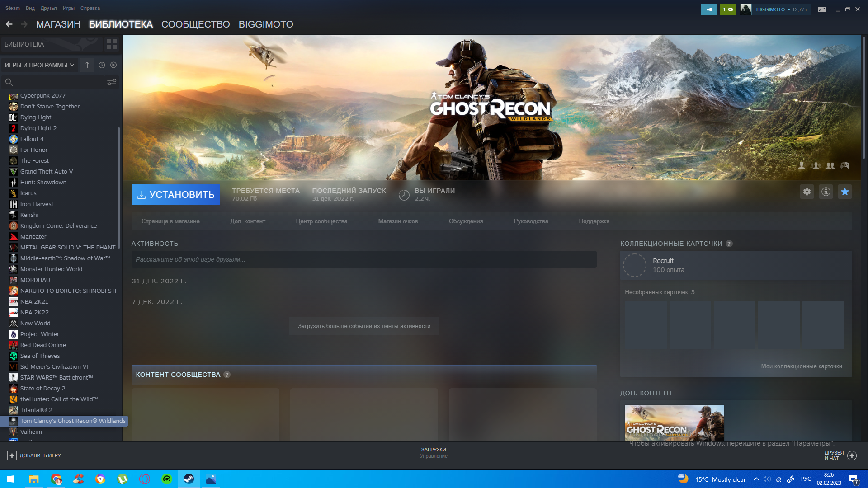
Task: Select Kenshi in library
Action: pos(29,215)
